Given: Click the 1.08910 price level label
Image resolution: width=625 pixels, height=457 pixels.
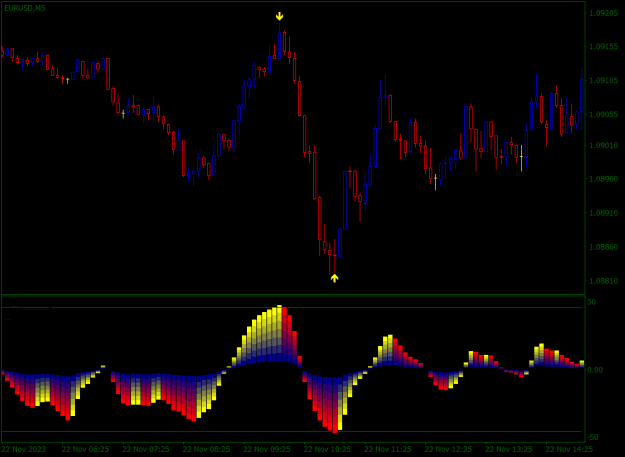Looking at the screenshot, I should point(601,212).
